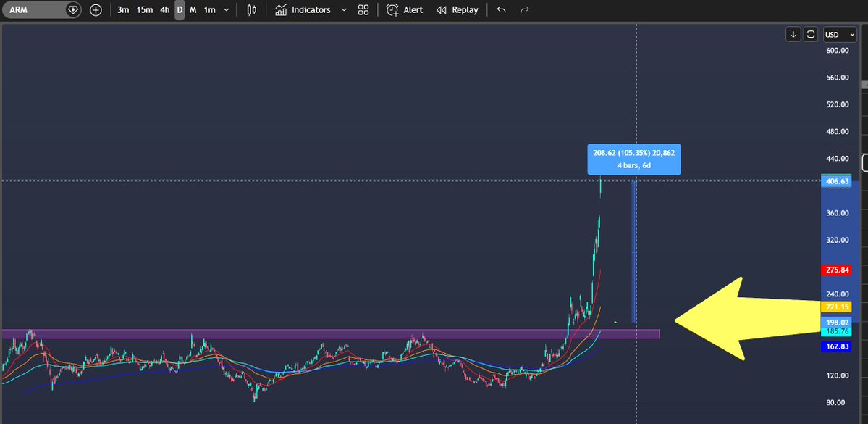
Task: Click the plus compare-symbol icon
Action: (96, 10)
